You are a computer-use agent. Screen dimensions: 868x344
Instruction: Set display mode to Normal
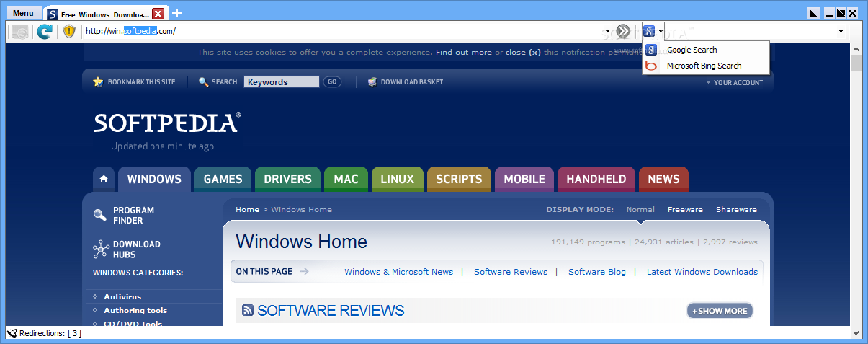tap(640, 210)
